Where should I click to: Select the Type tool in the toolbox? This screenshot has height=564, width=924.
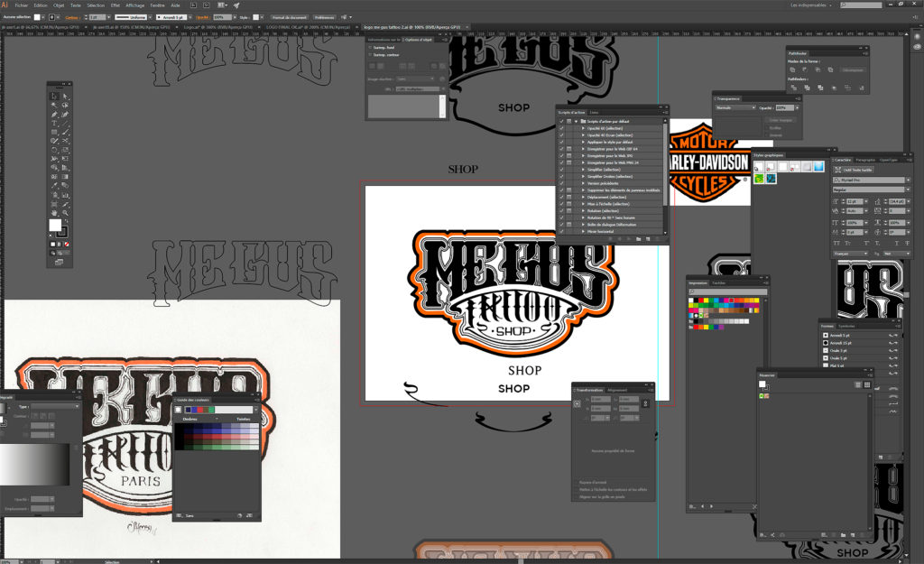coord(54,124)
